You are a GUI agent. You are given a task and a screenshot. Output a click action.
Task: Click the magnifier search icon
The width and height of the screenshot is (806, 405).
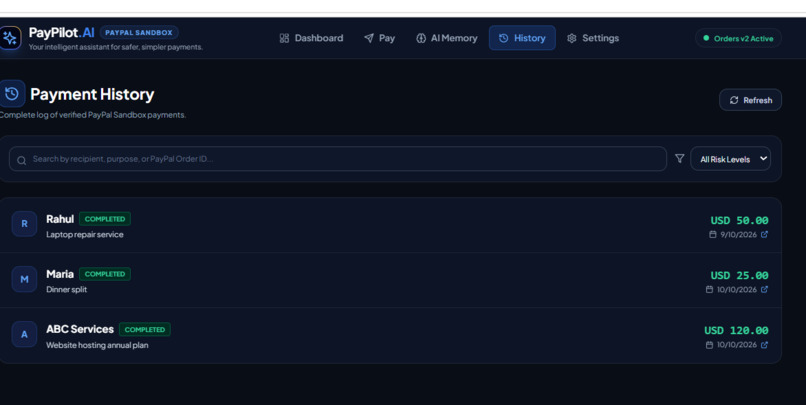(x=22, y=160)
